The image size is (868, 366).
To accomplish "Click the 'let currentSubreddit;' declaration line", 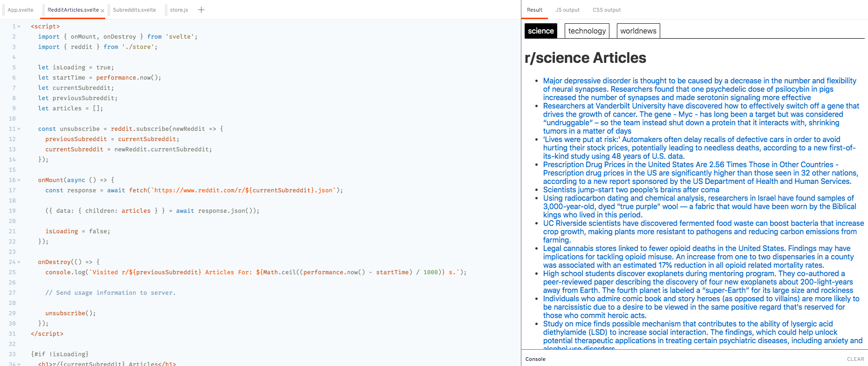I will point(76,88).
